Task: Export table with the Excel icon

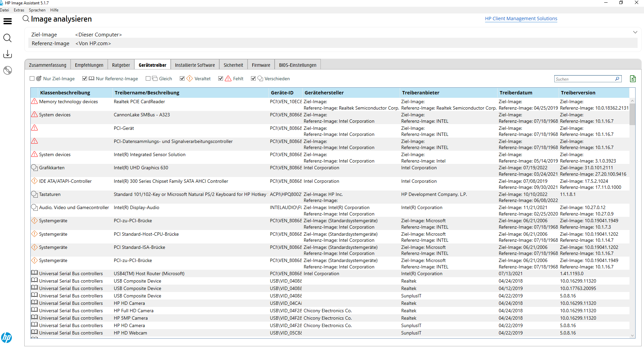Action: pos(633,79)
